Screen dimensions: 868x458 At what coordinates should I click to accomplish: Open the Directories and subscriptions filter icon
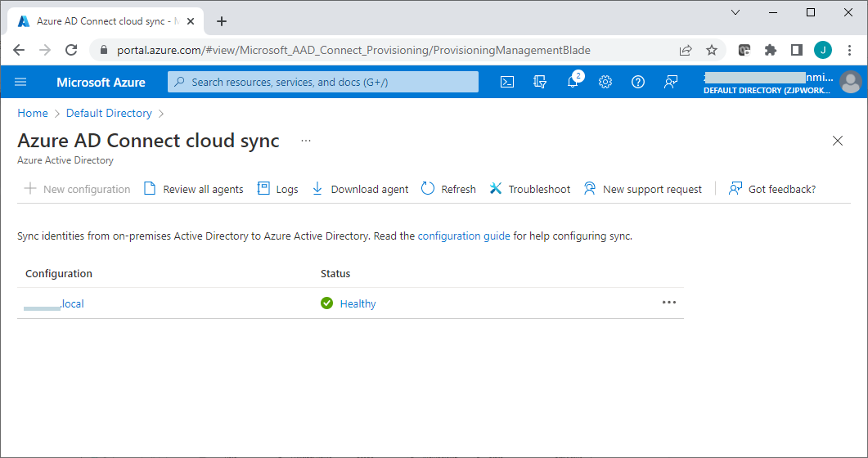tap(539, 82)
